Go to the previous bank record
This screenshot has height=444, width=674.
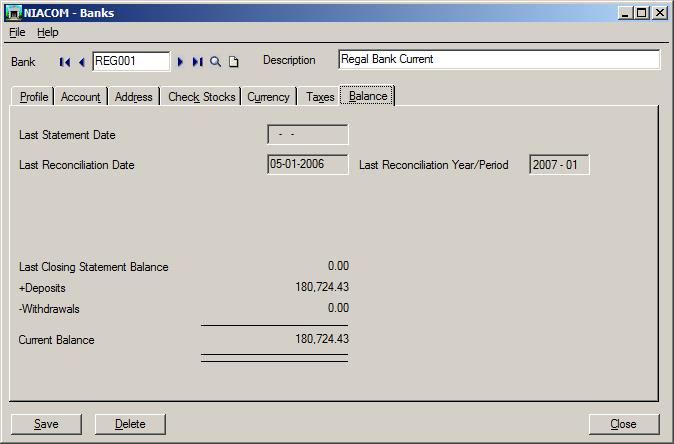pyautogui.click(x=82, y=62)
